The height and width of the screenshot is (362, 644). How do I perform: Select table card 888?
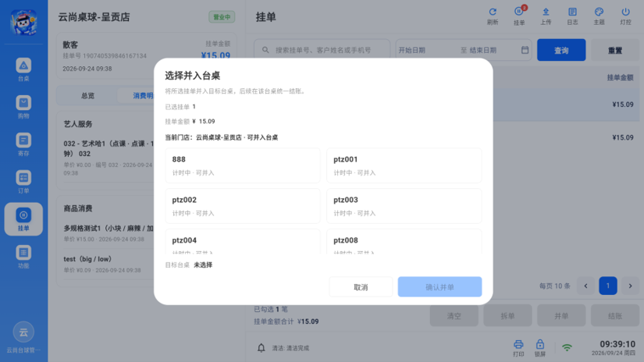243,165
